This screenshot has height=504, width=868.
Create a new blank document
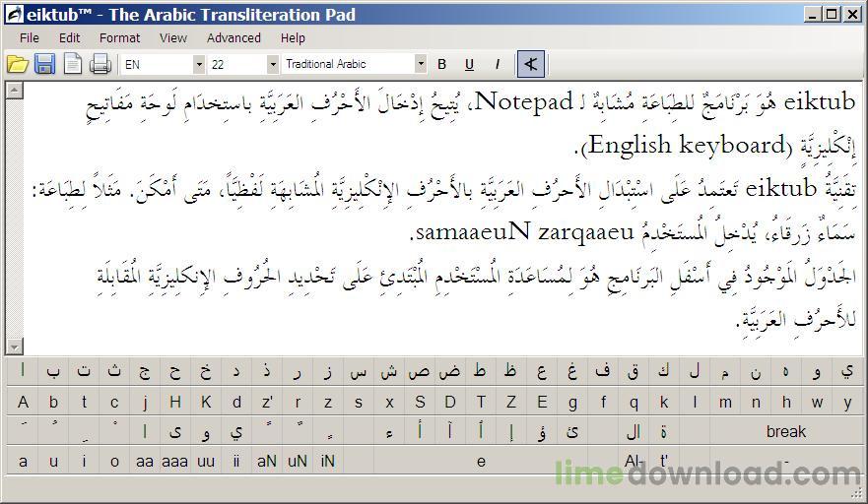[x=73, y=64]
